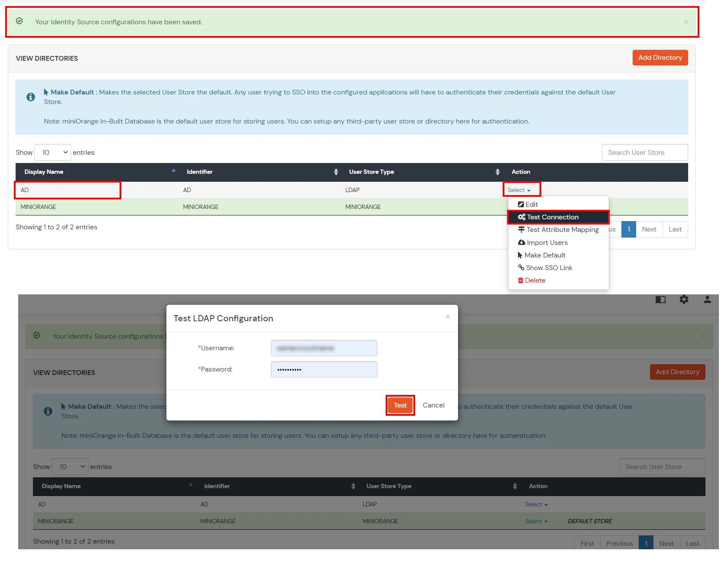The image size is (728, 564).
Task: Click the MINIORANGE display name in the top table
Action: pyautogui.click(x=38, y=207)
